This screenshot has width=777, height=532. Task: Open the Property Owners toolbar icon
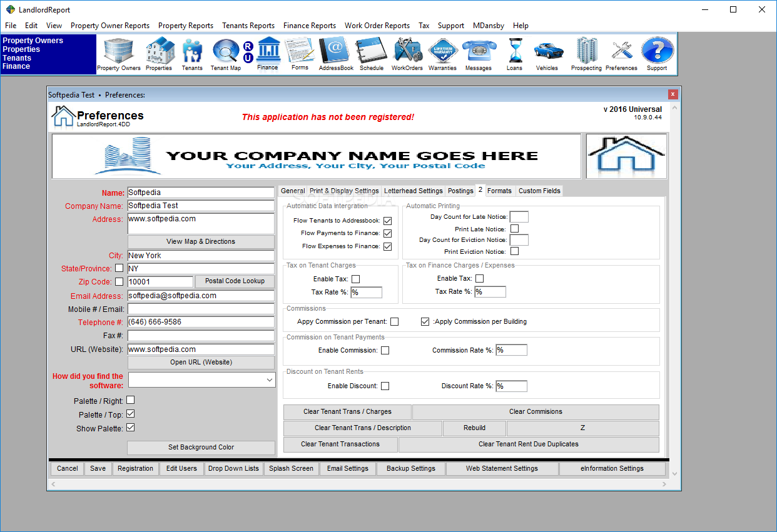coord(119,54)
